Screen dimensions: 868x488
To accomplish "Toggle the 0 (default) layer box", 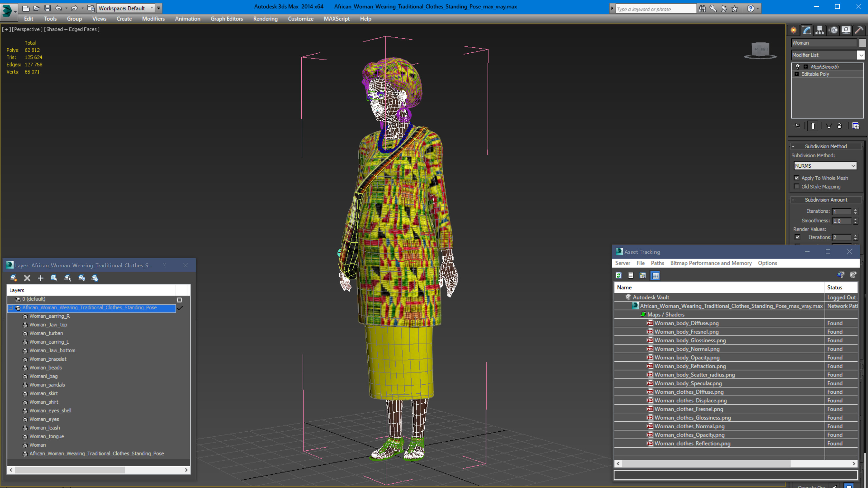I will [180, 300].
